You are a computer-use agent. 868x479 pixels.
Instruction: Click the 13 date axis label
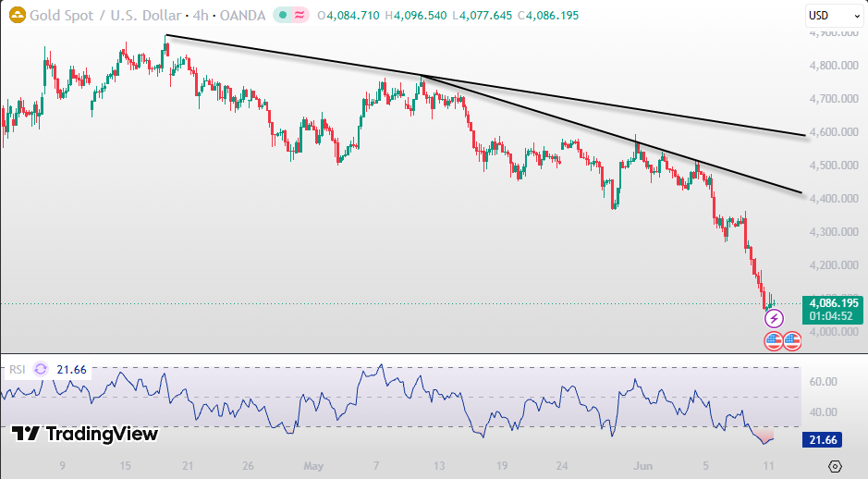tap(439, 466)
